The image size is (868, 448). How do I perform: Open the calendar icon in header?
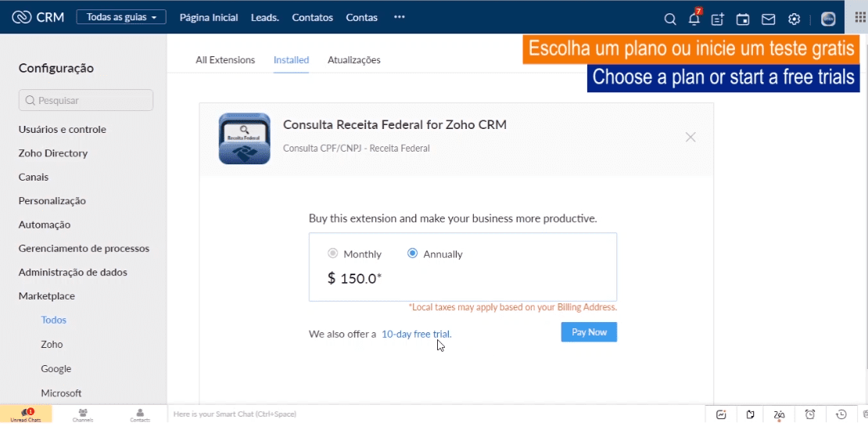[743, 19]
